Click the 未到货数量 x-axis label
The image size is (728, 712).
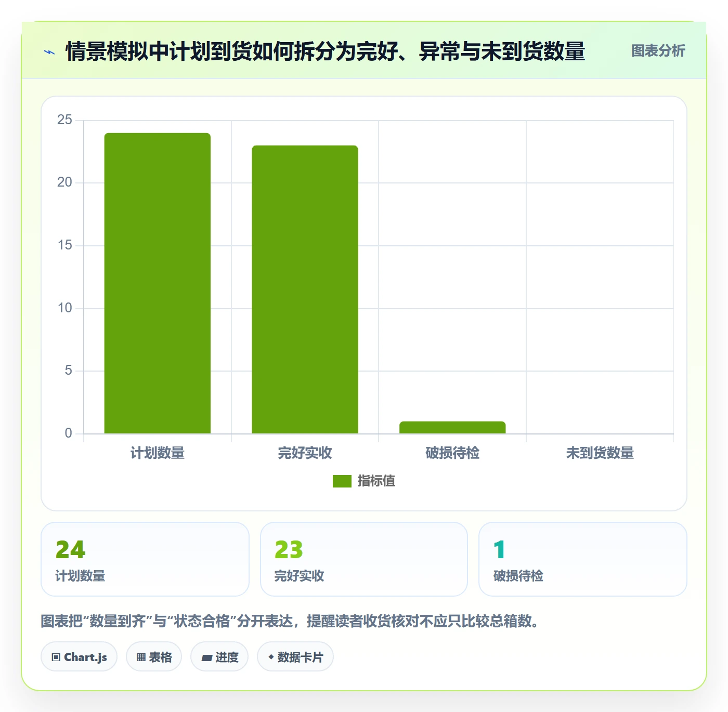click(600, 453)
